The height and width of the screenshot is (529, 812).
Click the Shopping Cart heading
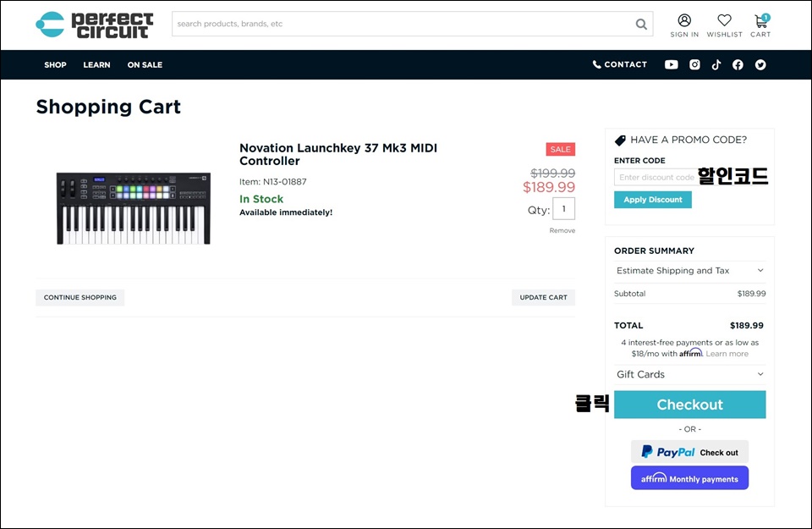[x=108, y=107]
